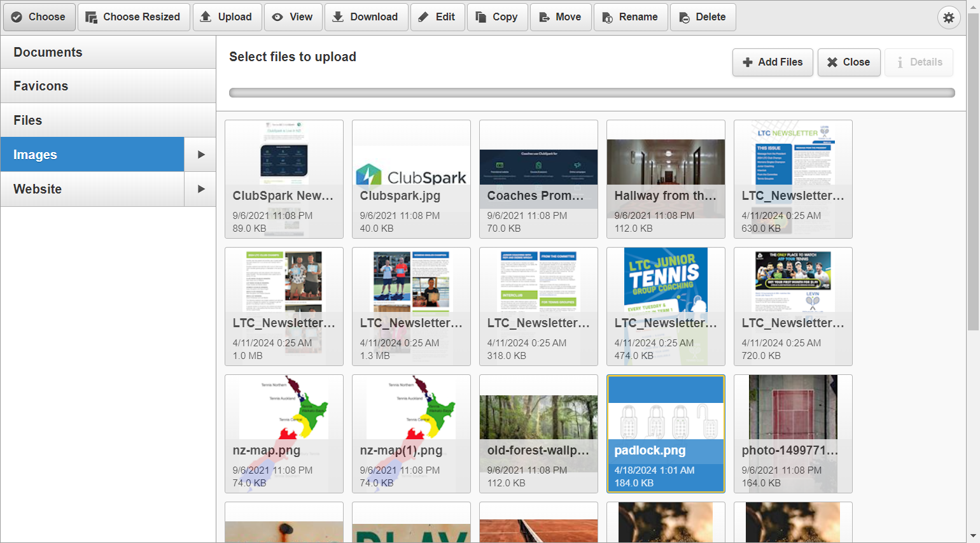980x543 pixels.
Task: Open the Website folder
Action: pyautogui.click(x=92, y=189)
